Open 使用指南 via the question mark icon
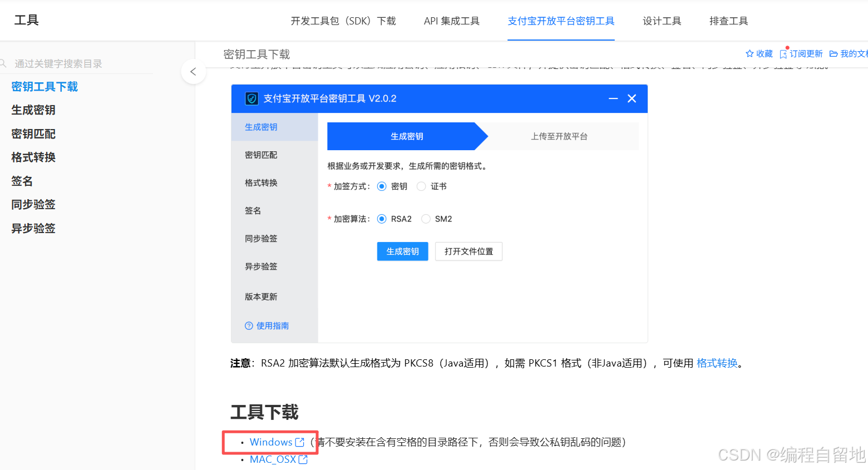This screenshot has width=868, height=470. pos(249,326)
